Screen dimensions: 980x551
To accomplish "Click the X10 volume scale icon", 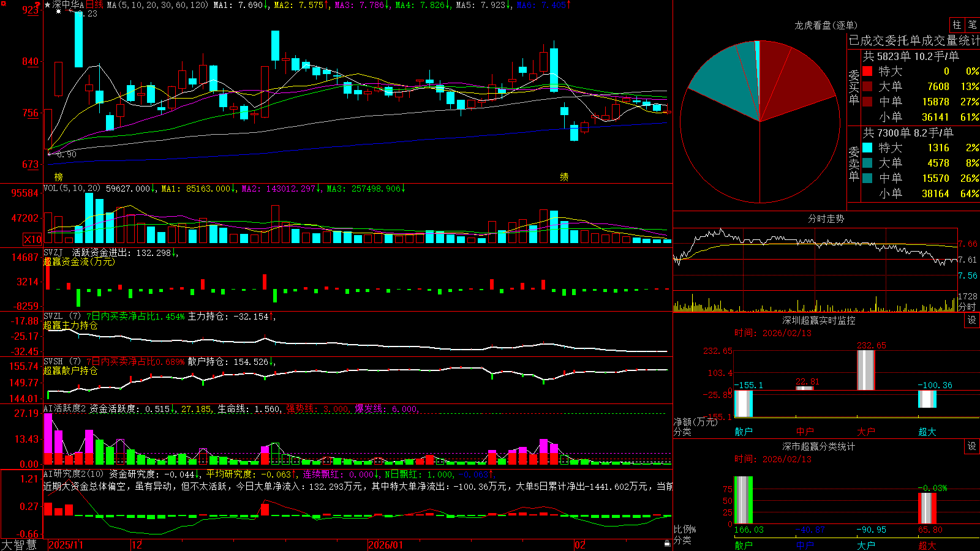I will pyautogui.click(x=32, y=239).
